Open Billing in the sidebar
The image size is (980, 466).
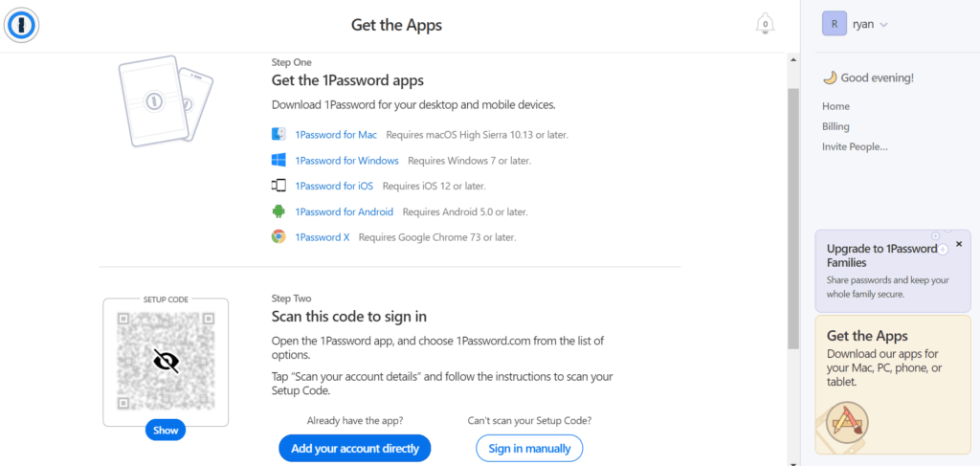[835, 126]
